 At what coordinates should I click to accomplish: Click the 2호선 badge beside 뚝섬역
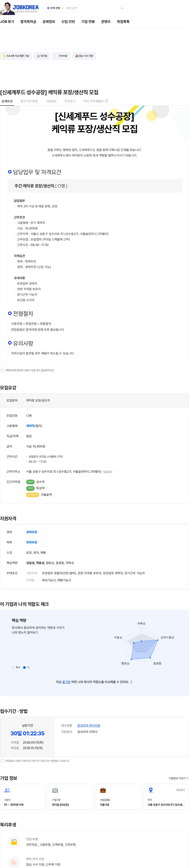pos(30,488)
